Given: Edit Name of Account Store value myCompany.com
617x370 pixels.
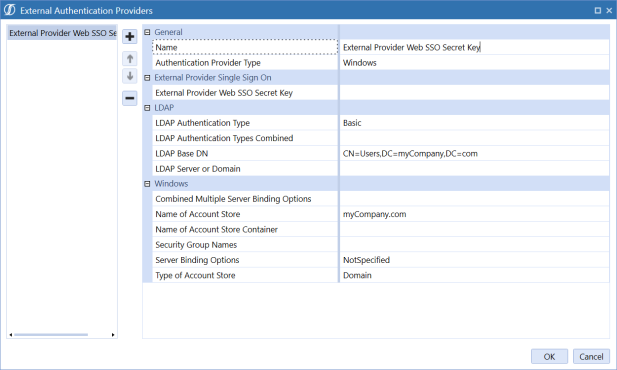Looking at the screenshot, I should coord(474,214).
